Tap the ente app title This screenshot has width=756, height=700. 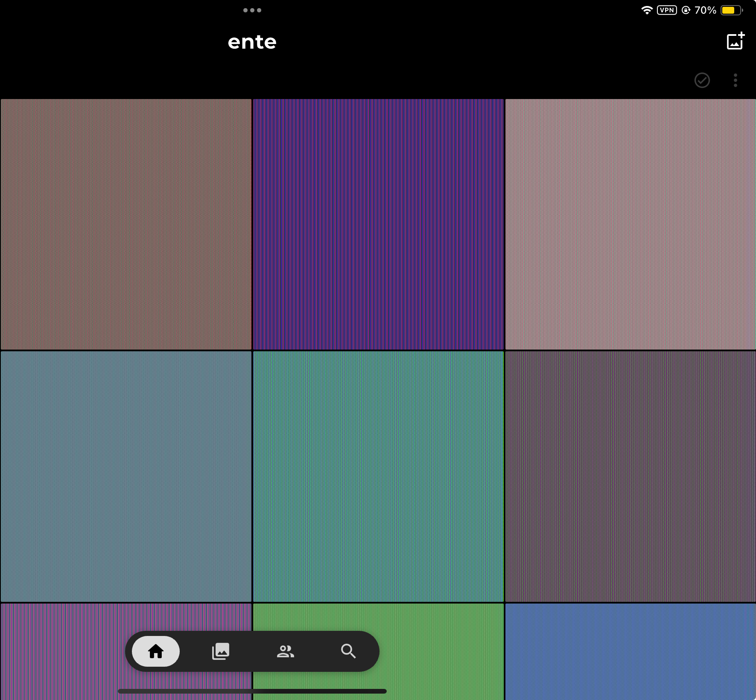252,42
